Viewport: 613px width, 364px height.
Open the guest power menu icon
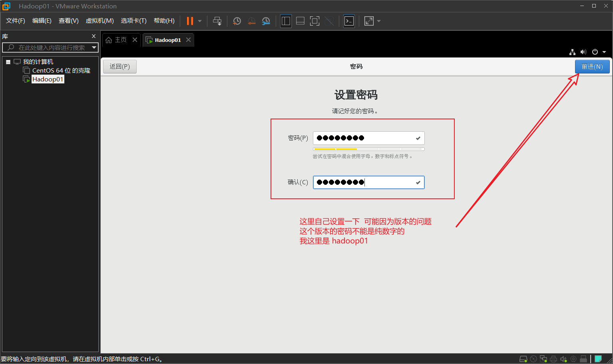(595, 52)
